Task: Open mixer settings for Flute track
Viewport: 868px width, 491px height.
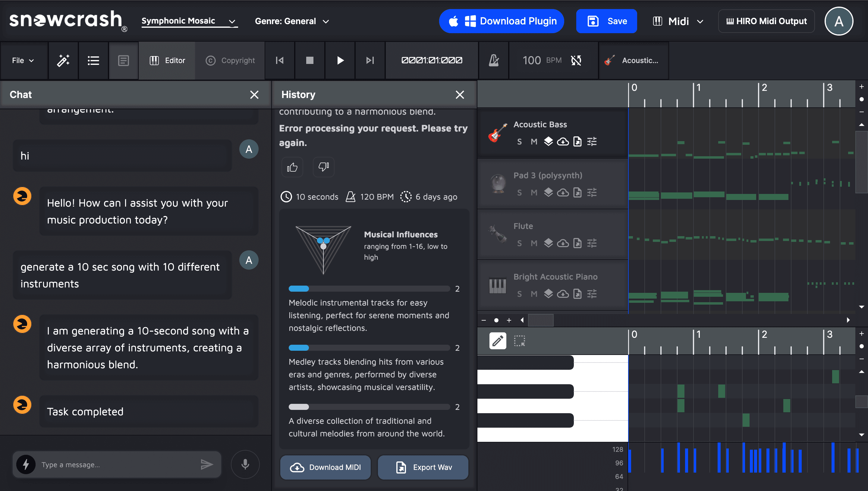Action: point(592,243)
